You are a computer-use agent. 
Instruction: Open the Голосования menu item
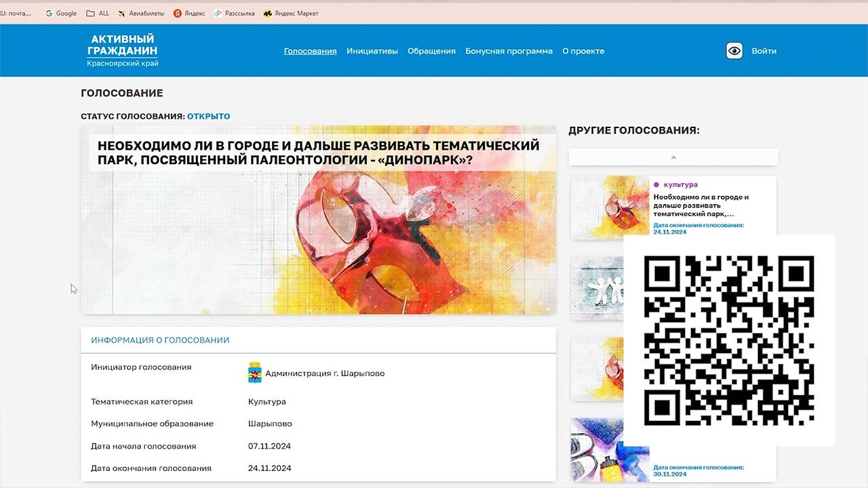tap(310, 51)
